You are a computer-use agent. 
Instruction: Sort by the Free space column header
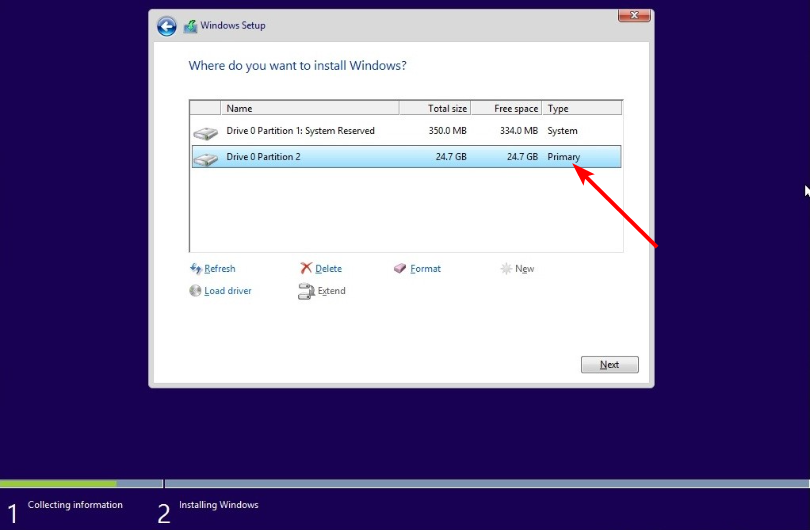(x=506, y=108)
